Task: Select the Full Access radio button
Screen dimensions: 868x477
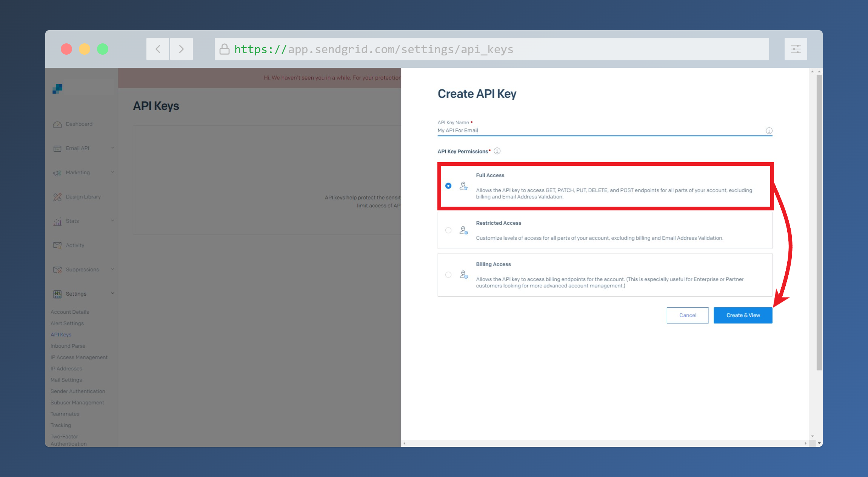Action: click(x=448, y=186)
